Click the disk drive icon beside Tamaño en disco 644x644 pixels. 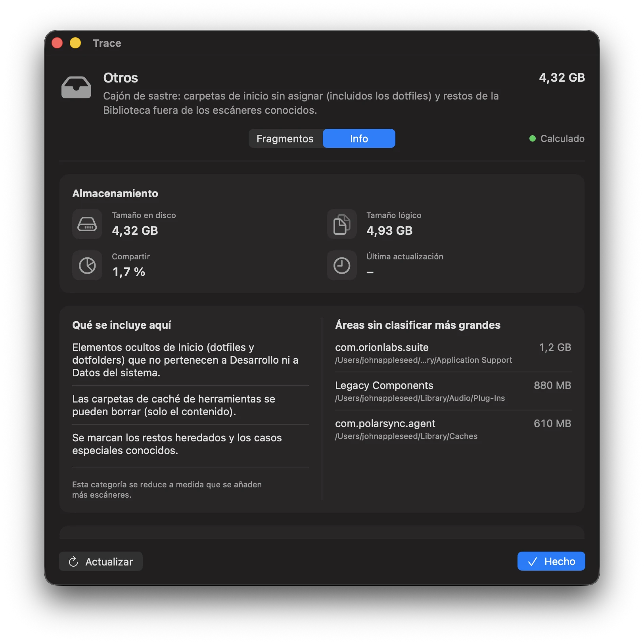87,224
